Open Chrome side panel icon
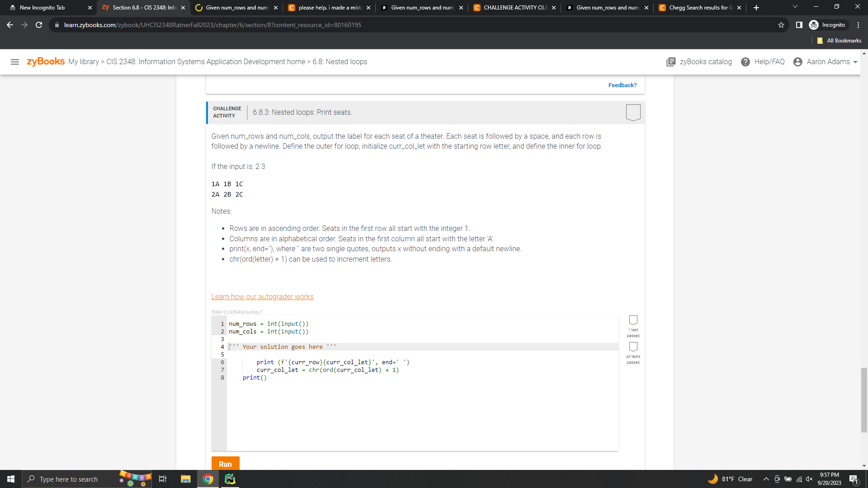 [799, 25]
